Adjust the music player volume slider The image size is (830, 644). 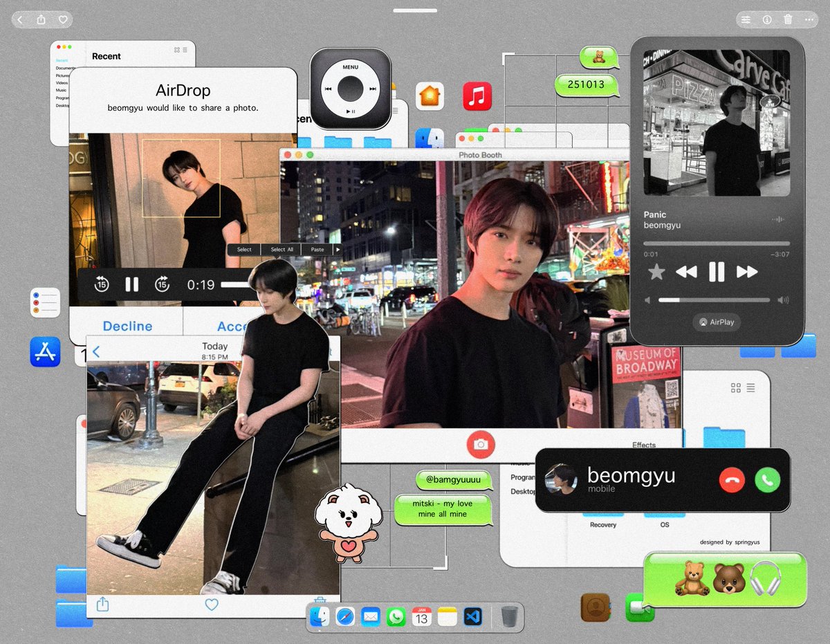point(714,300)
